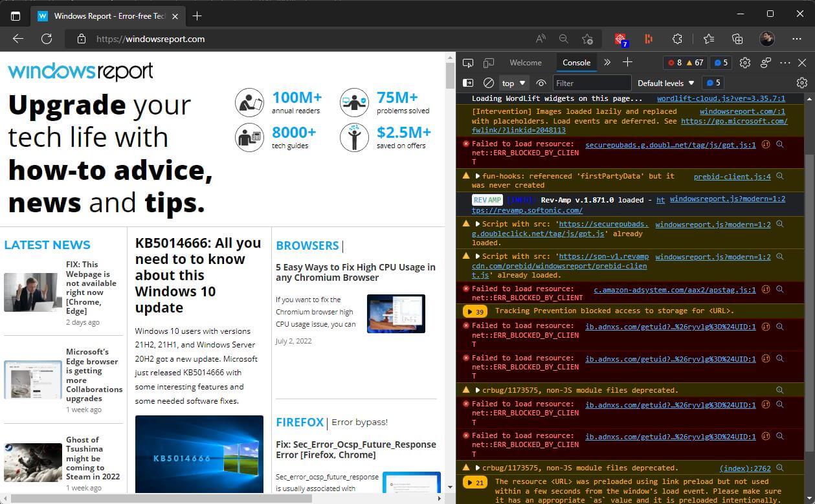The image size is (815, 504).
Task: Create a live expression with the eye icon
Action: point(542,83)
